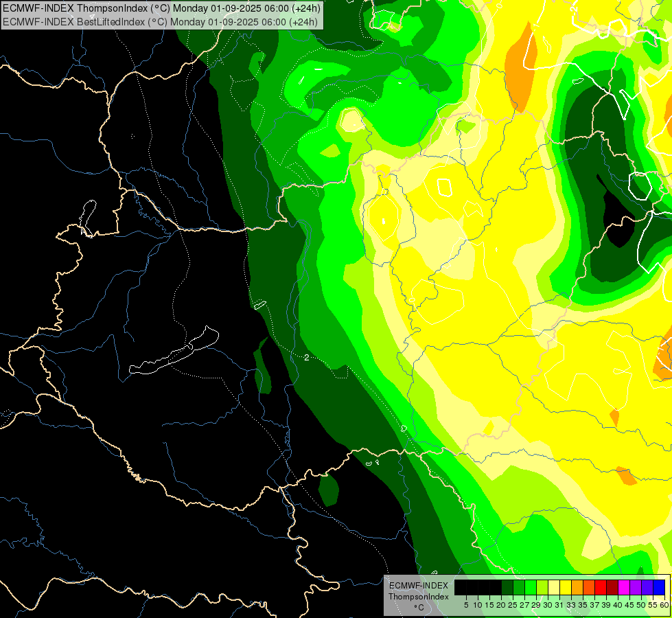The image size is (672, 618).
Task: Click the dark green 20–25 legend swatch
Action: (507, 587)
